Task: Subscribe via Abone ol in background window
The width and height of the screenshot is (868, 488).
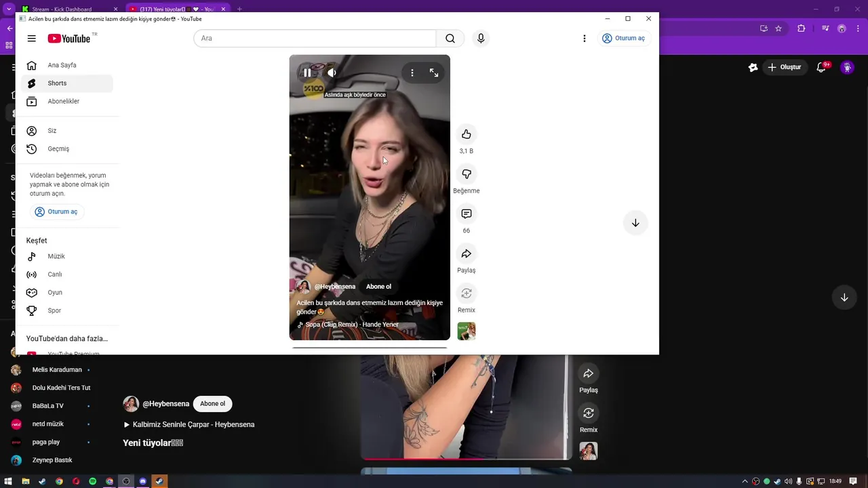Action: point(212,404)
